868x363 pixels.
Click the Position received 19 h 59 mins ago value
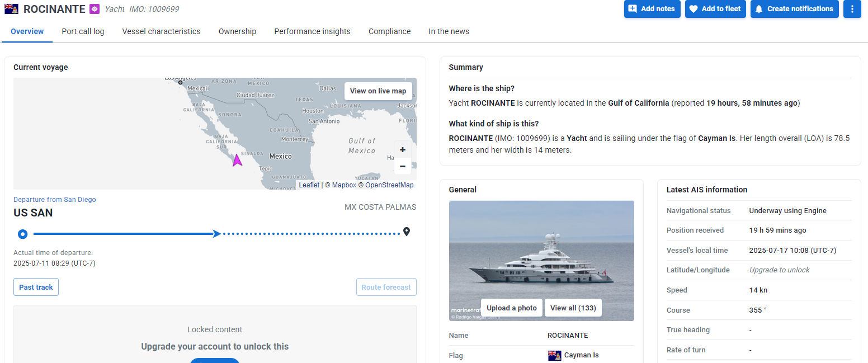click(777, 230)
